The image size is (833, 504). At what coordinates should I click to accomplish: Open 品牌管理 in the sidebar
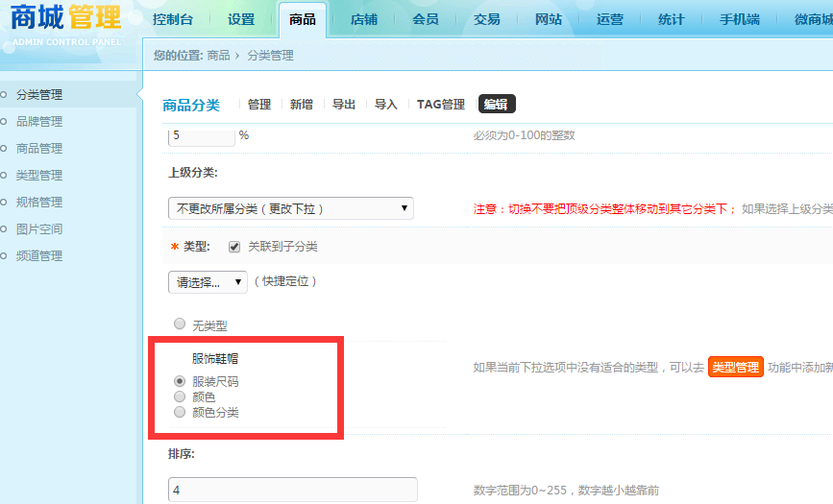pyautogui.click(x=39, y=122)
